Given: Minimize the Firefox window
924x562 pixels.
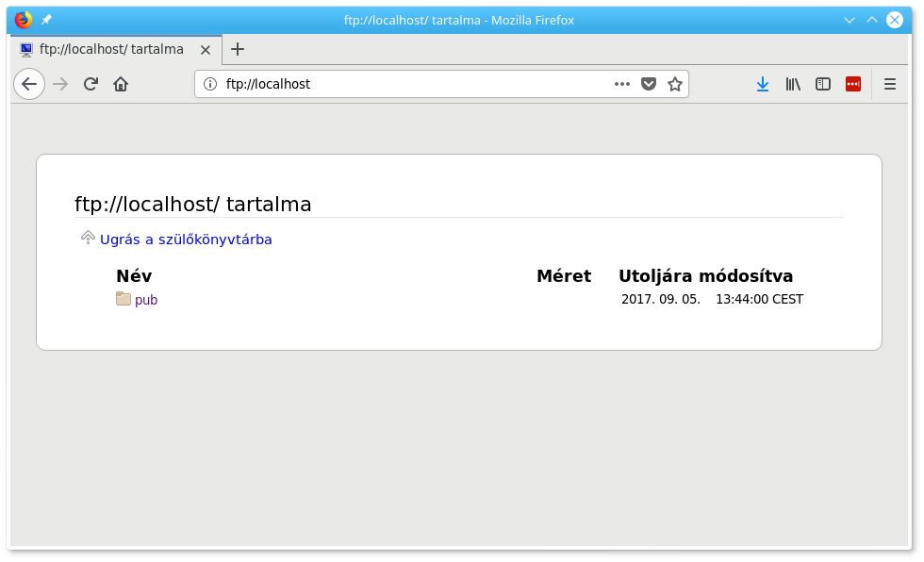Looking at the screenshot, I should [850, 20].
